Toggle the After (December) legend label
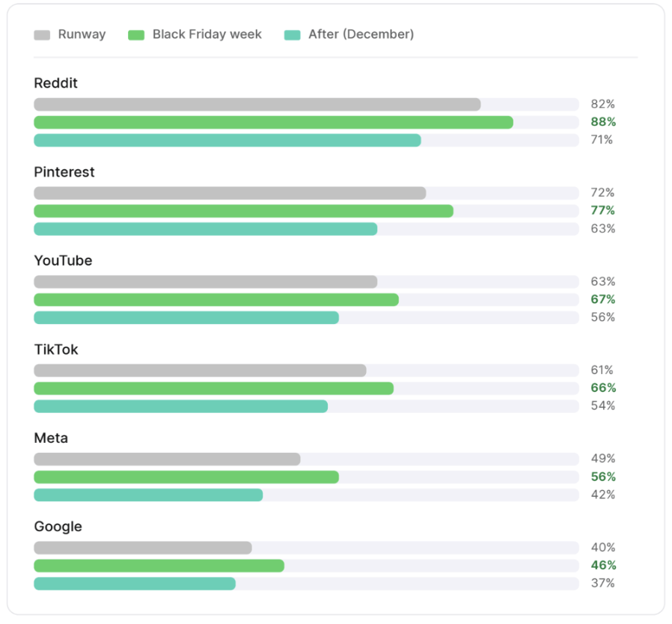The image size is (672, 624). point(361,34)
